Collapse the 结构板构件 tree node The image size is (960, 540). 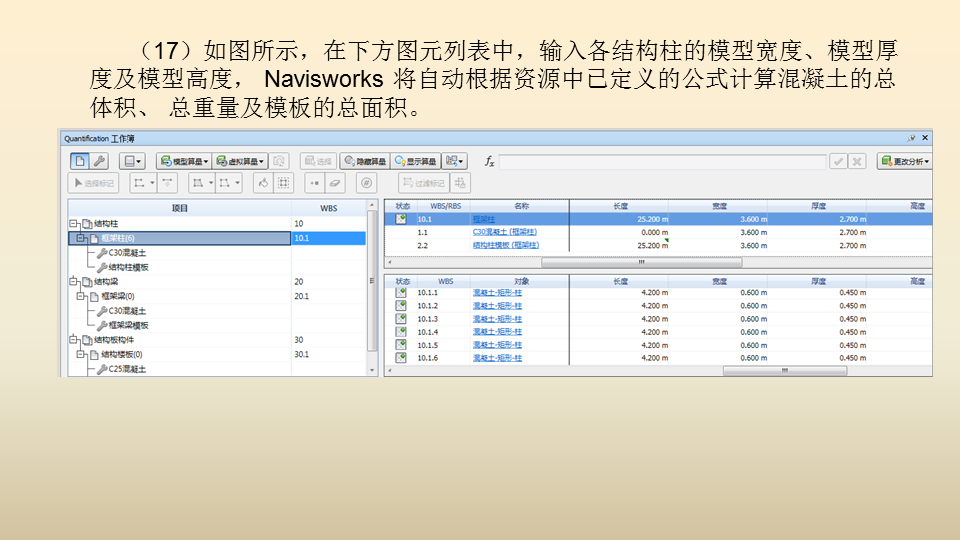click(73, 340)
